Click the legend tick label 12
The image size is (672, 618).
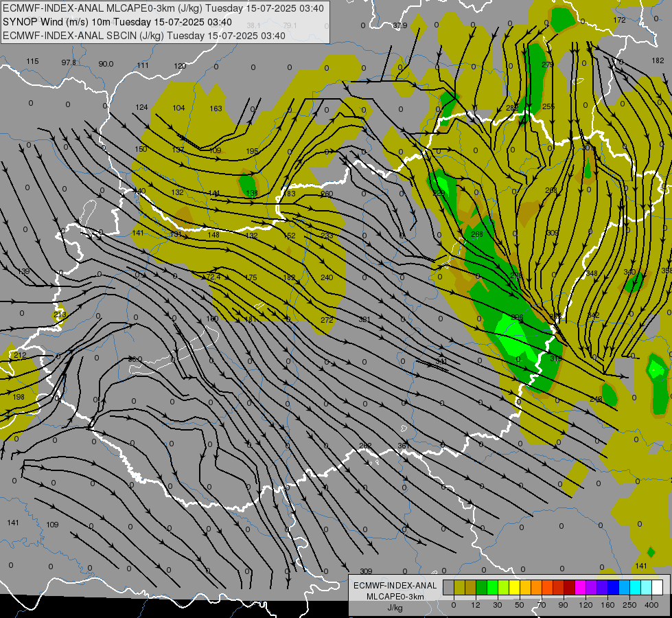476,605
